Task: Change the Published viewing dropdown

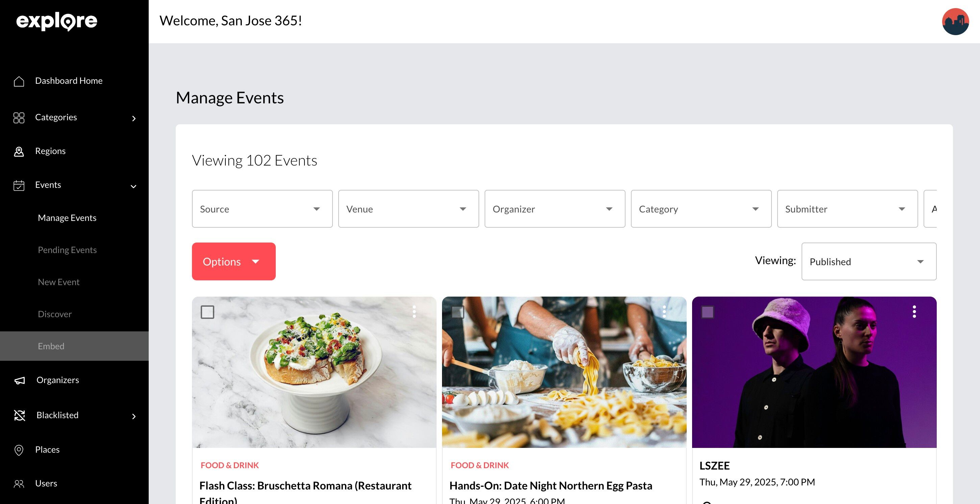Action: 868,262
